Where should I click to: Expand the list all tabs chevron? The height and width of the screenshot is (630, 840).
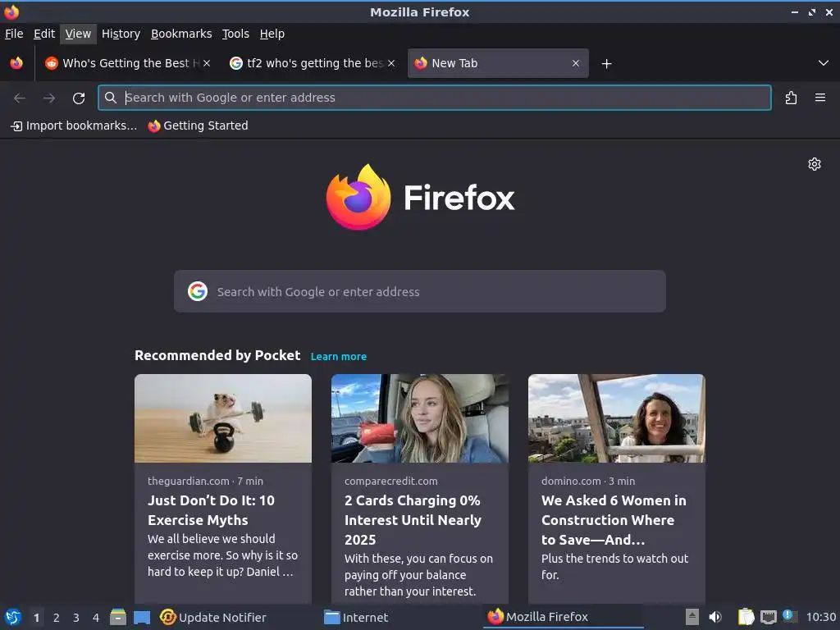click(824, 63)
